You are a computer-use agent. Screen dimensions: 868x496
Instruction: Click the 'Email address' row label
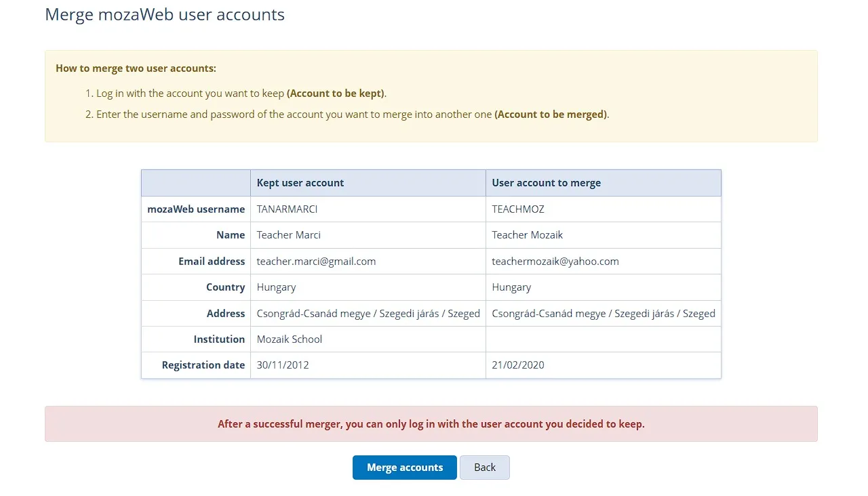click(212, 262)
